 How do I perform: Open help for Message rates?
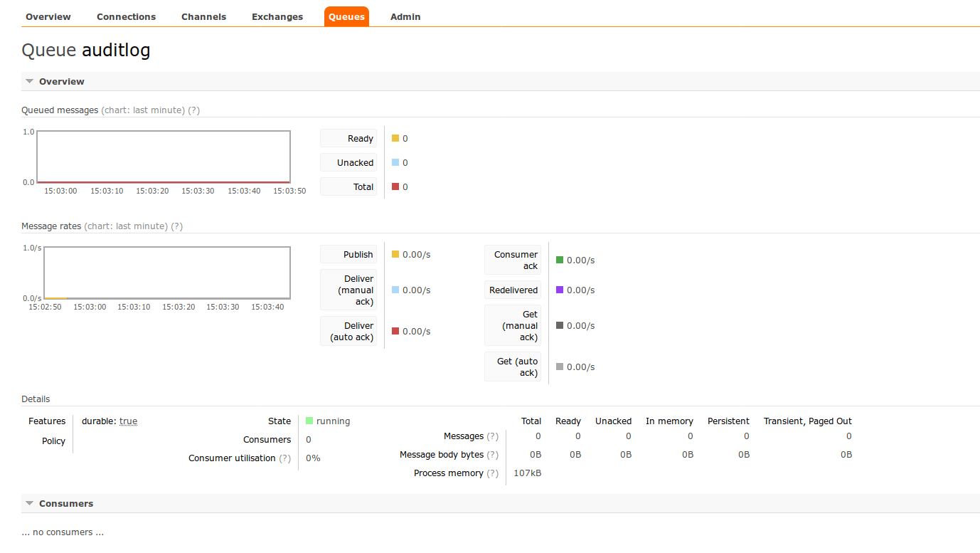point(176,226)
